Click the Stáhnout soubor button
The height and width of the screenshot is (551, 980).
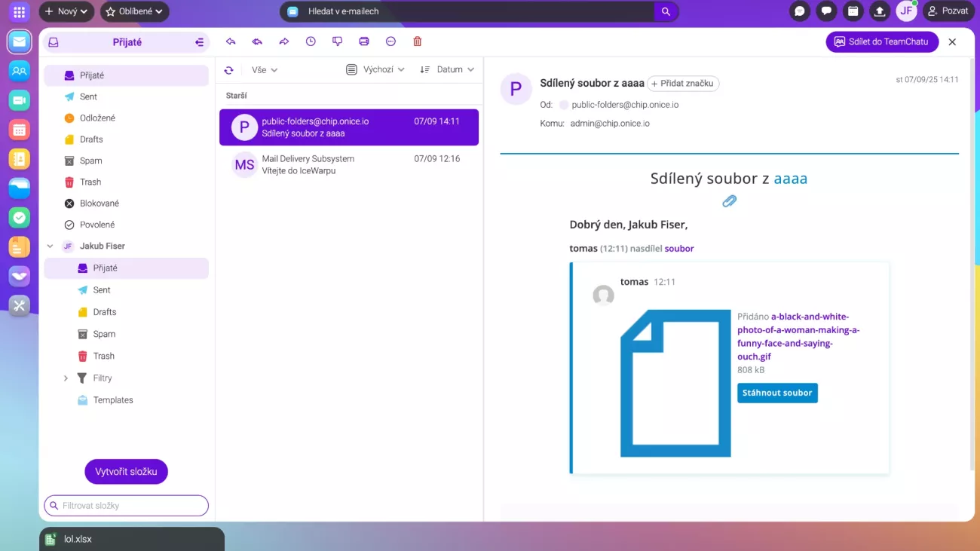777,393
